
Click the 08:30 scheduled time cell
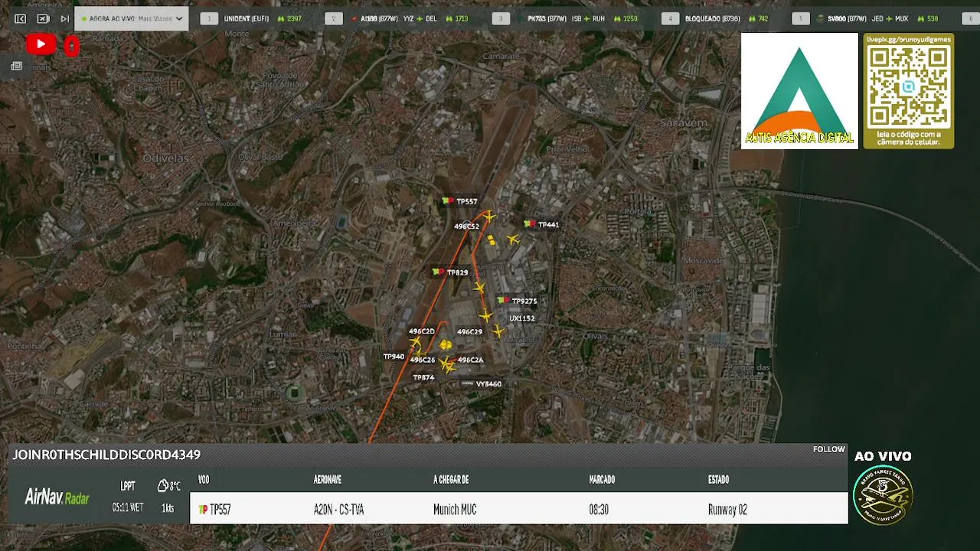(x=599, y=510)
